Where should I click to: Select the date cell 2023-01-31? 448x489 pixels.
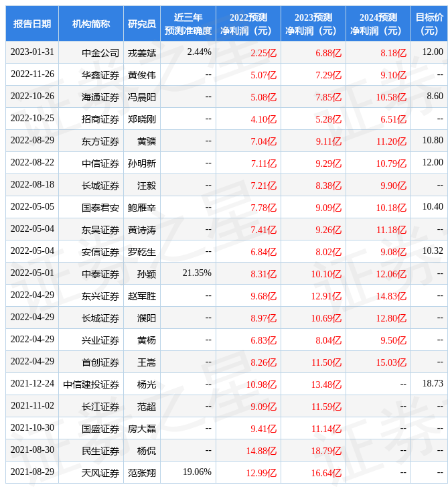coord(32,52)
